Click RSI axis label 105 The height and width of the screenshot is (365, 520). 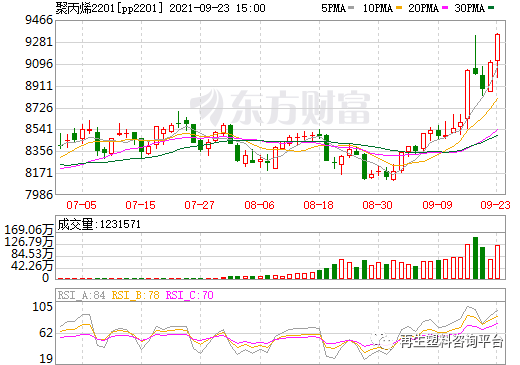tap(43, 307)
